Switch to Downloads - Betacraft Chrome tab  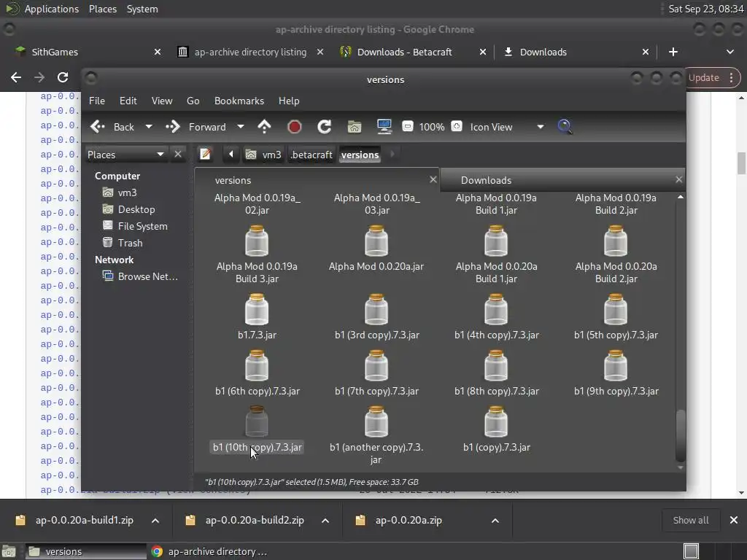tap(413, 52)
